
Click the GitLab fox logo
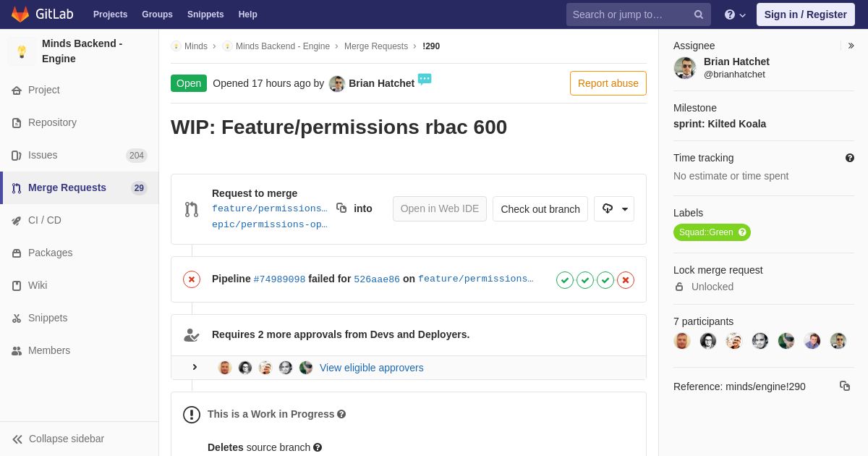[20, 14]
